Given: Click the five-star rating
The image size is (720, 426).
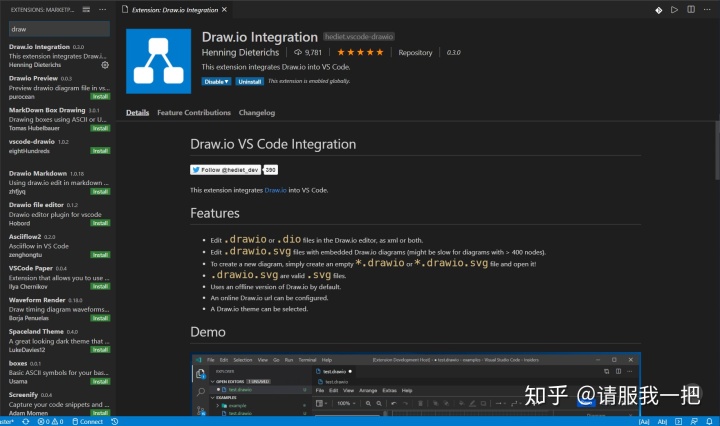Looking at the screenshot, I should [360, 52].
